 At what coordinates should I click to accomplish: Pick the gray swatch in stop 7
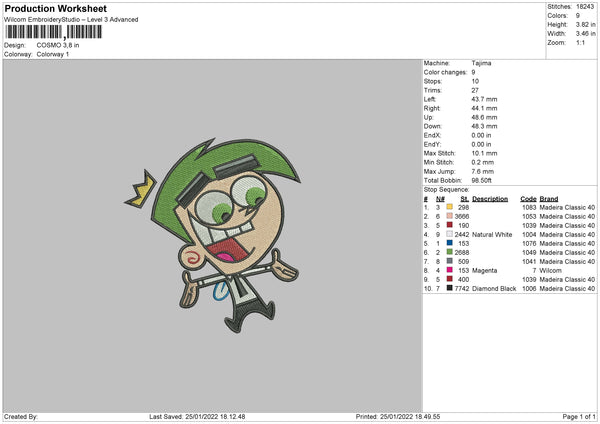point(450,261)
